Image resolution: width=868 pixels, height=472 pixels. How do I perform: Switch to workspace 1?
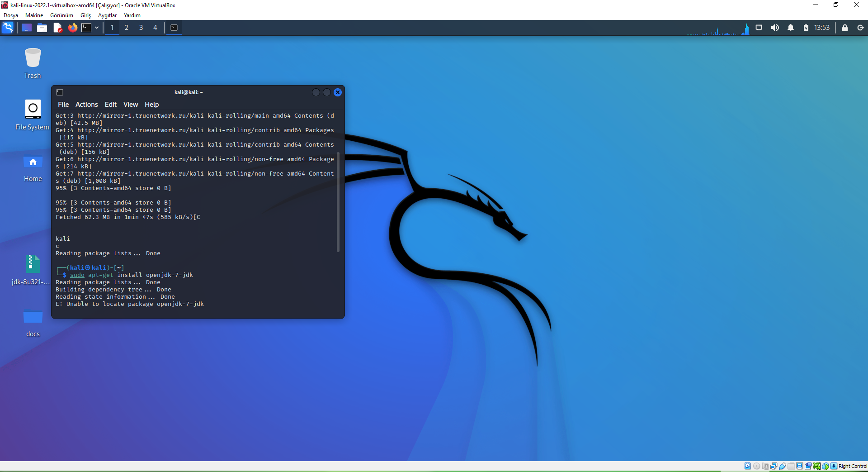(x=112, y=28)
